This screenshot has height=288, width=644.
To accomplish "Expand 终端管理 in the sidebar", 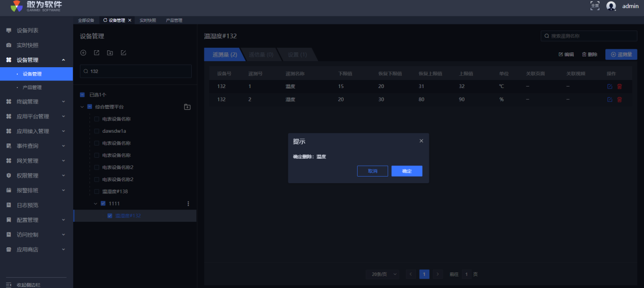I will [63, 102].
